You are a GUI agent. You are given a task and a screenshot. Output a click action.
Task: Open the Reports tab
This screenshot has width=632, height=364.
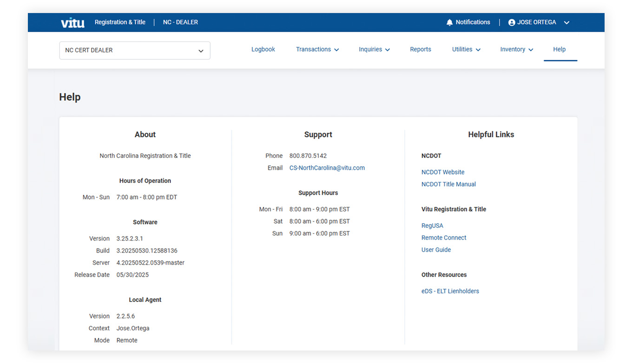[x=421, y=49]
